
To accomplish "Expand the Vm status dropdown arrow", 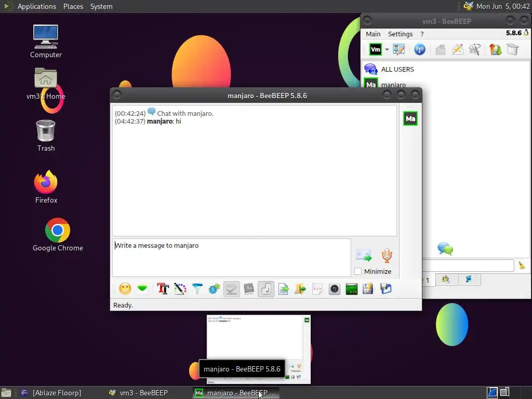I will click(x=387, y=50).
